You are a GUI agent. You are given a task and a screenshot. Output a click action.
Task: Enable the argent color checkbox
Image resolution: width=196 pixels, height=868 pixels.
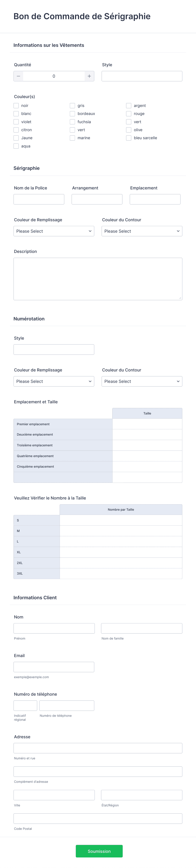pos(129,105)
